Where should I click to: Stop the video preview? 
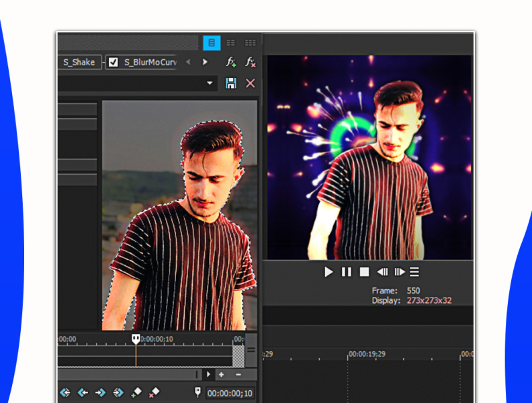coord(364,272)
